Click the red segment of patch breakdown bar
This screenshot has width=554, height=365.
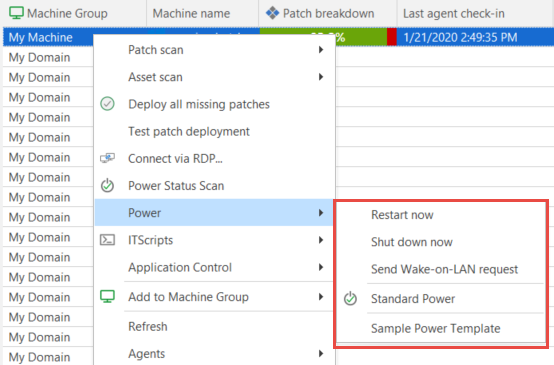point(391,37)
